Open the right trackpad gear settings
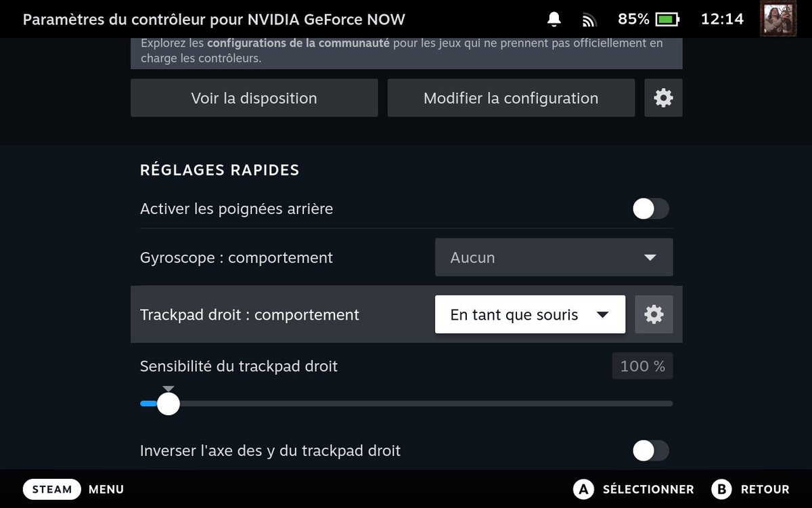This screenshot has height=508, width=812. pyautogui.click(x=654, y=314)
